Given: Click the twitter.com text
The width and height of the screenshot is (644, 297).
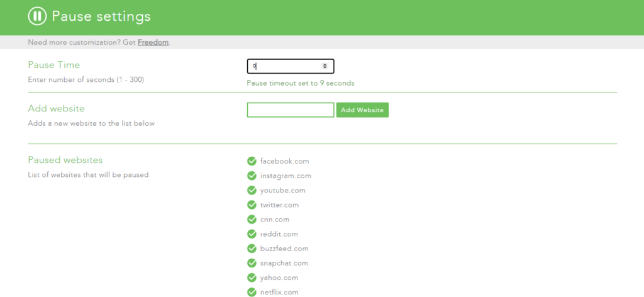Looking at the screenshot, I should (x=280, y=205).
